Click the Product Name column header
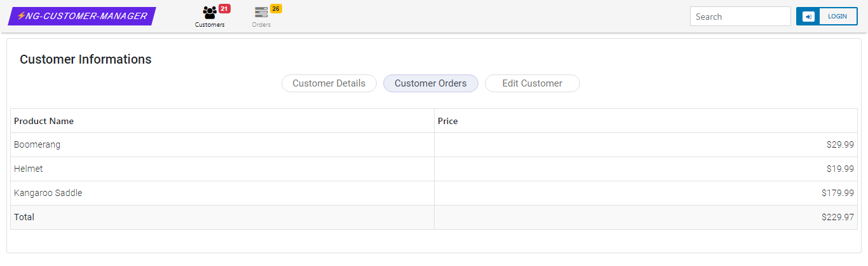Screen dimensions: 868x266 pyautogui.click(x=222, y=121)
